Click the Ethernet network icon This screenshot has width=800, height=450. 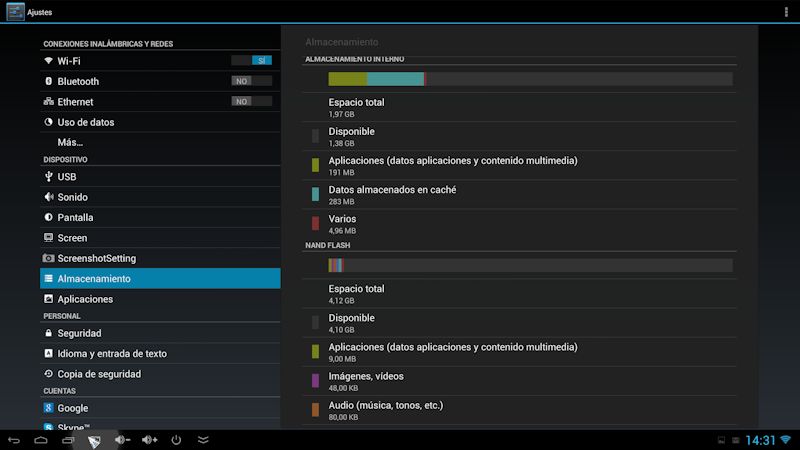[48, 102]
